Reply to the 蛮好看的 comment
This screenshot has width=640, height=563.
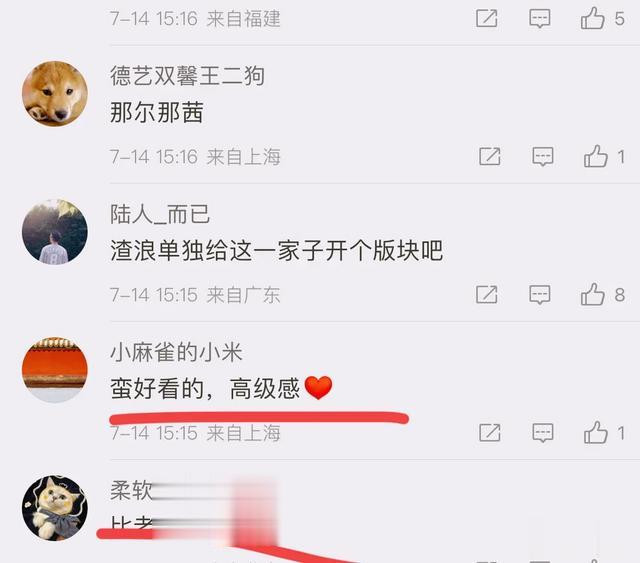pyautogui.click(x=543, y=432)
